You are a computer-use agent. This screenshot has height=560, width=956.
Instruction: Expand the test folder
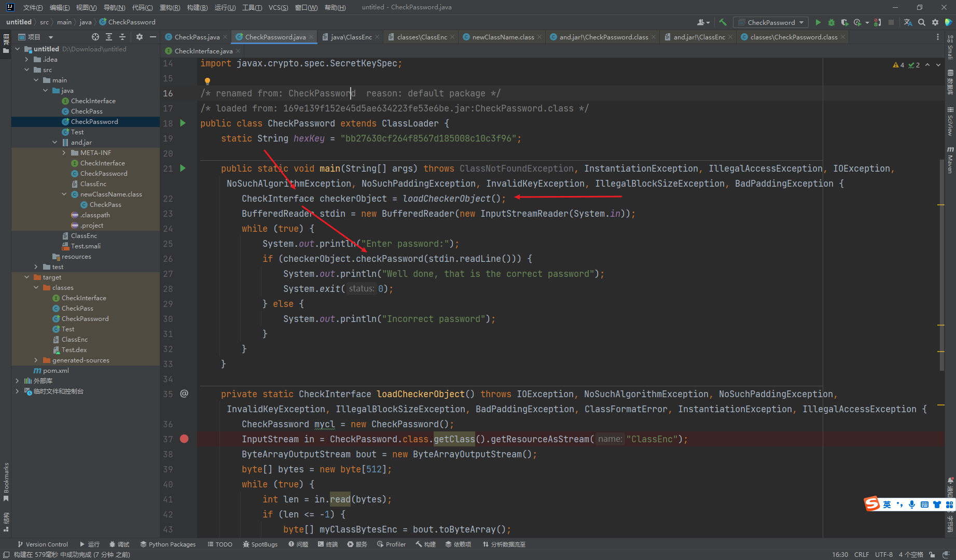click(x=36, y=267)
